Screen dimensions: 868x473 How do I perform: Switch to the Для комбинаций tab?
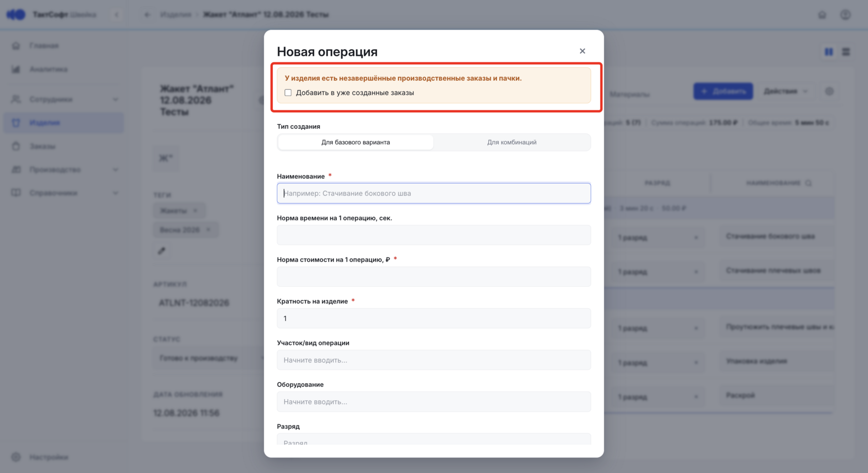(x=512, y=142)
